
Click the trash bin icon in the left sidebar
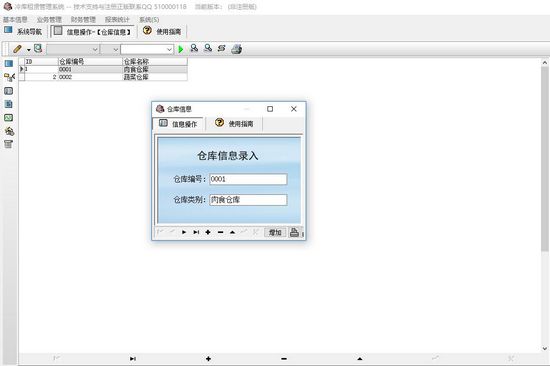click(x=9, y=144)
